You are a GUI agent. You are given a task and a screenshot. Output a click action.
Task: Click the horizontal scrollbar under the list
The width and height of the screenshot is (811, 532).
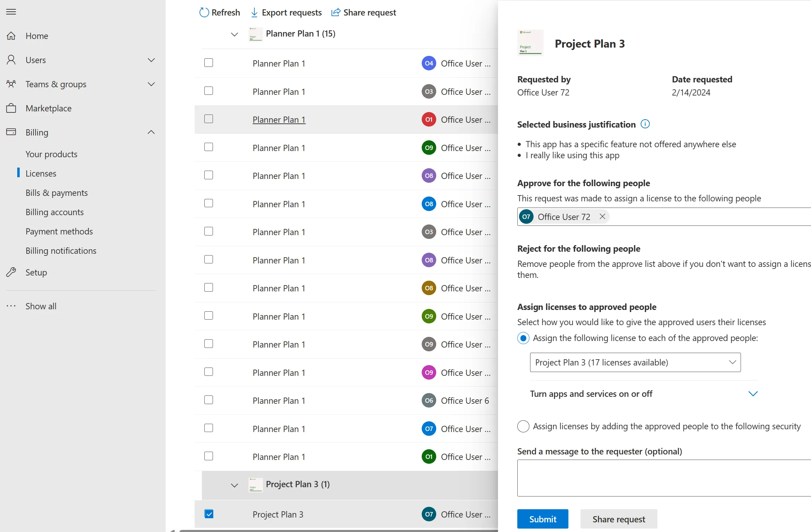coord(338,531)
